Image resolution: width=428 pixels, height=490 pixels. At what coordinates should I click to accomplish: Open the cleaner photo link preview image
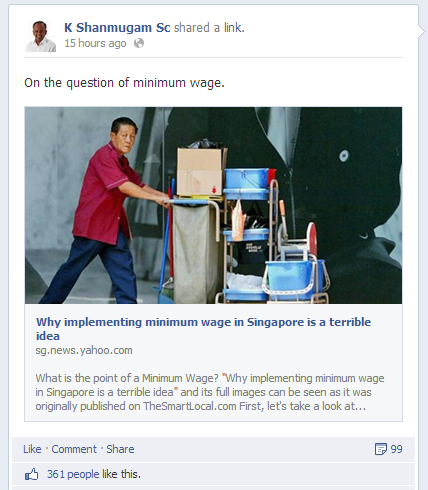pyautogui.click(x=213, y=205)
